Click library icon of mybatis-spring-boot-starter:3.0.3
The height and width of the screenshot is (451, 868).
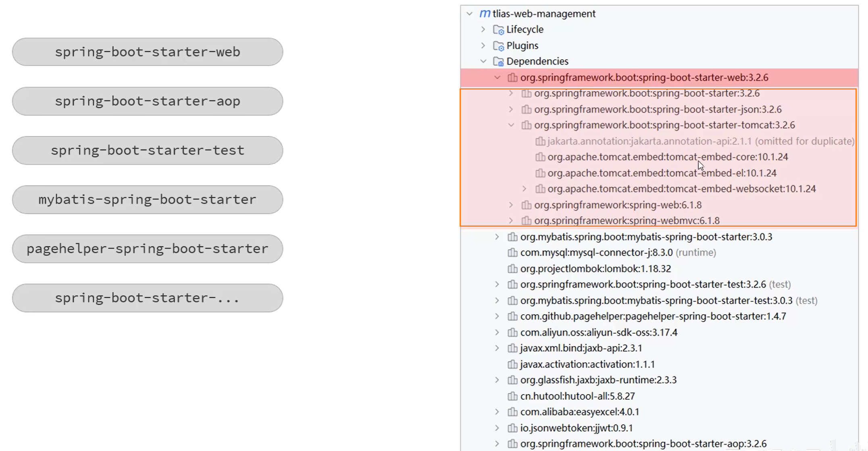click(512, 237)
